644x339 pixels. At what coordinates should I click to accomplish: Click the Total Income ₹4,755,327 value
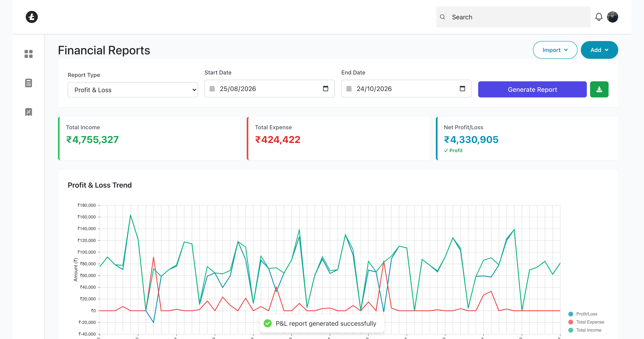[x=92, y=140]
